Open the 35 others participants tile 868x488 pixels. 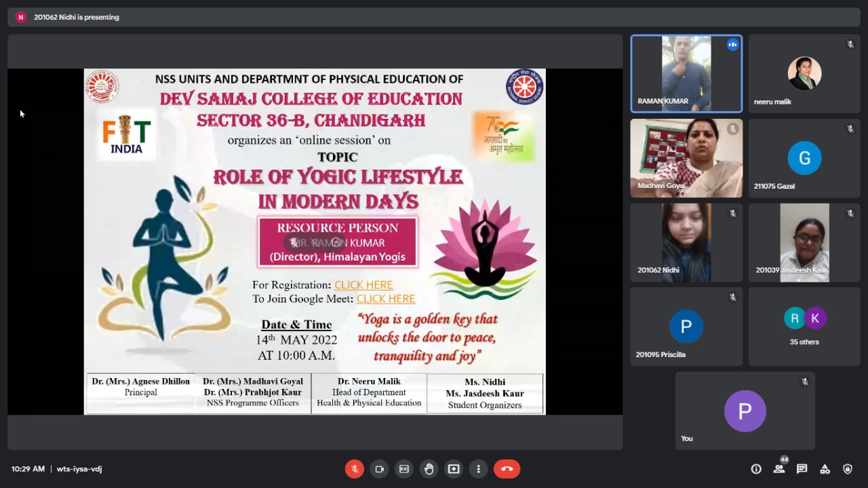point(805,326)
